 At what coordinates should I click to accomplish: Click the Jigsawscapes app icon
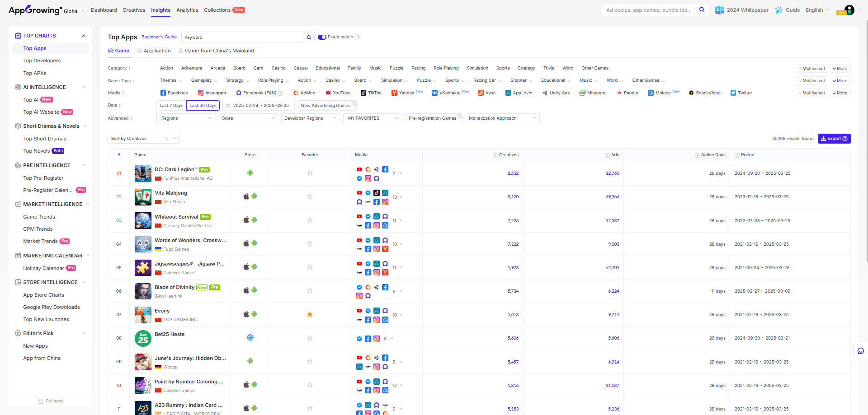[143, 268]
